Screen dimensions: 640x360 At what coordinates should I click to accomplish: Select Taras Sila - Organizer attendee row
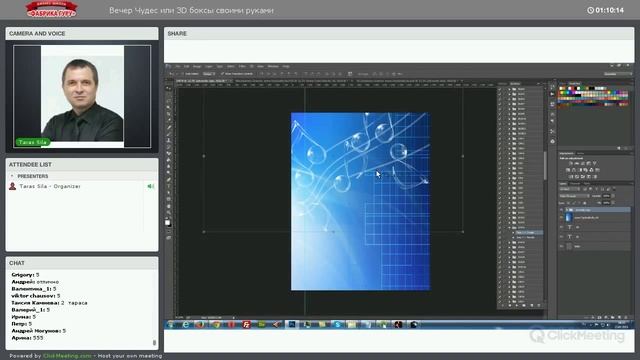pyautogui.click(x=82, y=186)
